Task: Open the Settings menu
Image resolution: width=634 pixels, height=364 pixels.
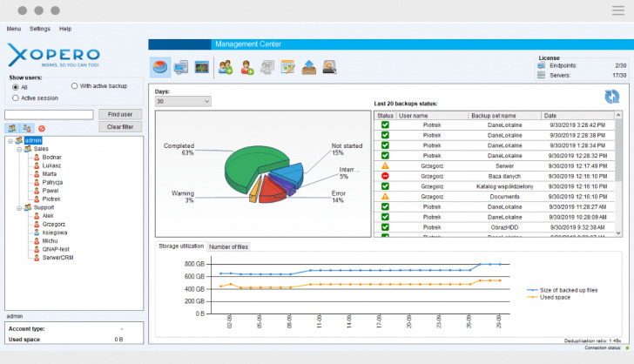Action: coord(40,29)
